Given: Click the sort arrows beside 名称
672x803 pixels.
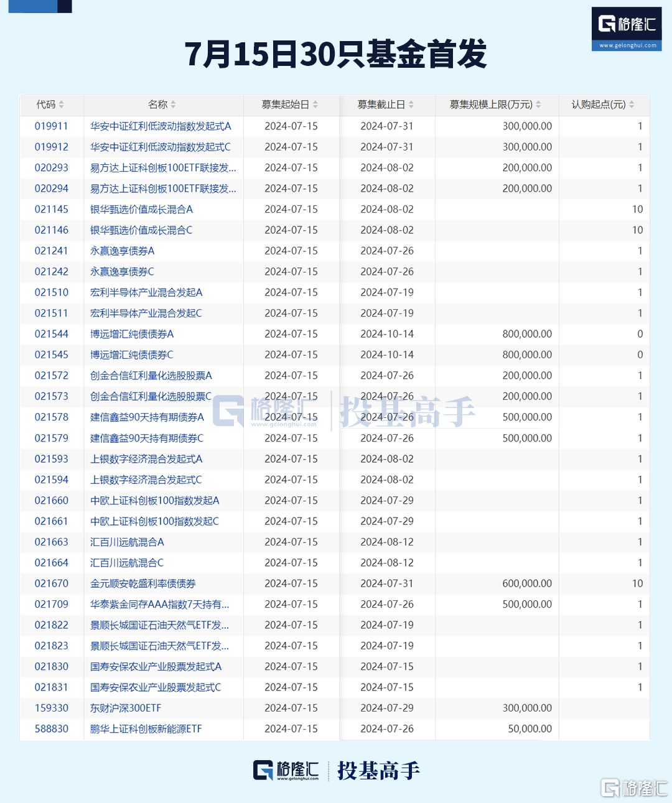Looking at the screenshot, I should click(173, 104).
